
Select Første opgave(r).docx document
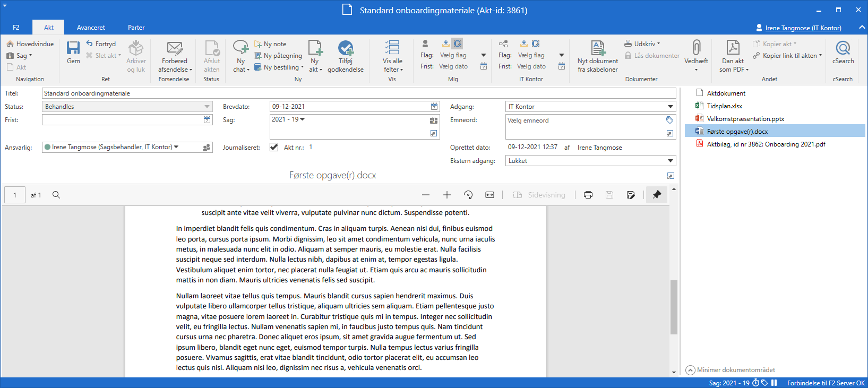point(776,131)
